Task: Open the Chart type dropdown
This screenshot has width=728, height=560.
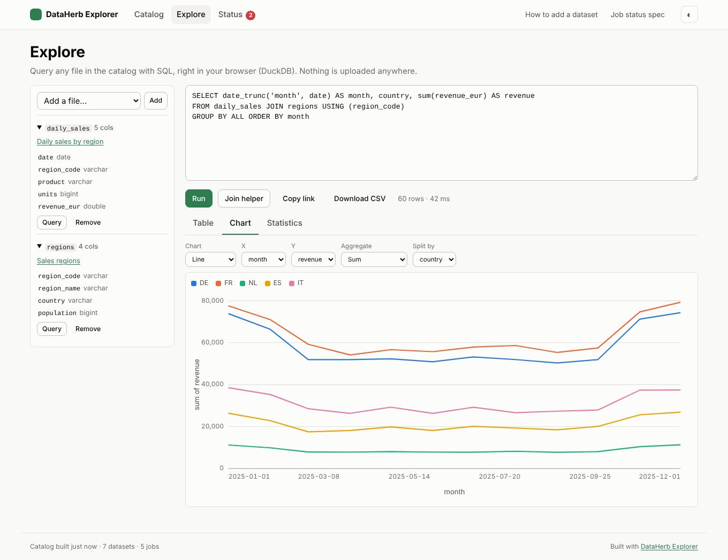Action: click(211, 259)
